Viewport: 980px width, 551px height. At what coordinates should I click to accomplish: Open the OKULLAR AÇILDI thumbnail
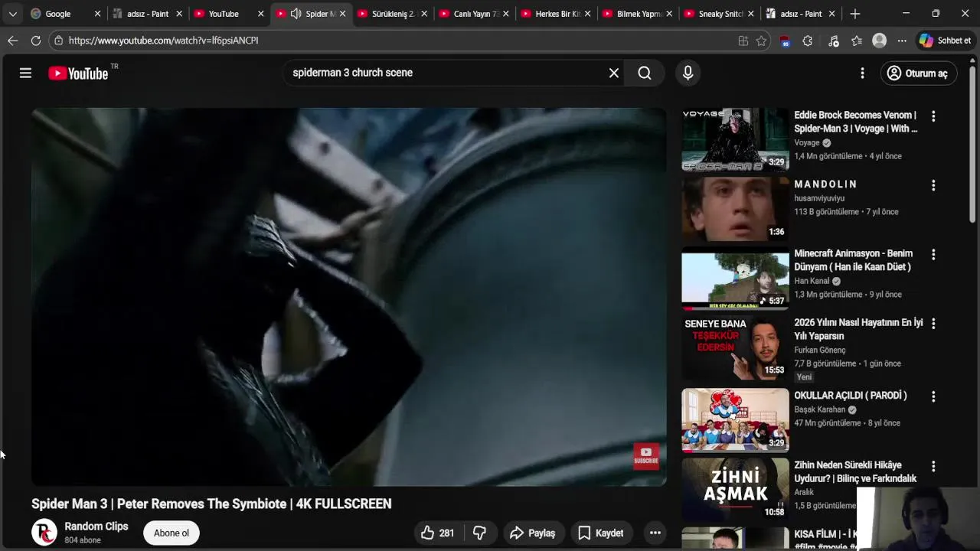click(x=735, y=419)
